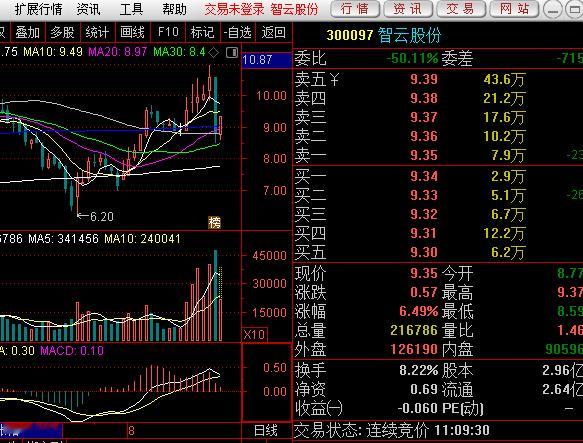Click the 10.87 price axis box

pos(266,60)
